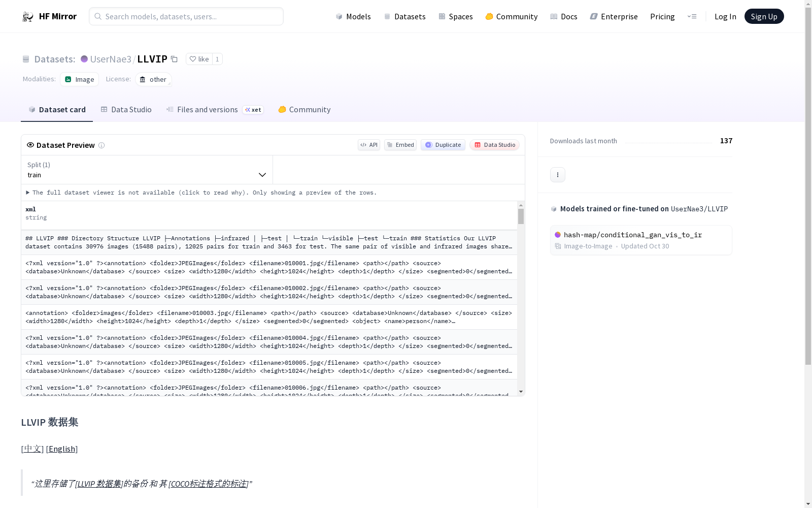
Task: Switch to the Data Studio tab
Action: tap(126, 110)
